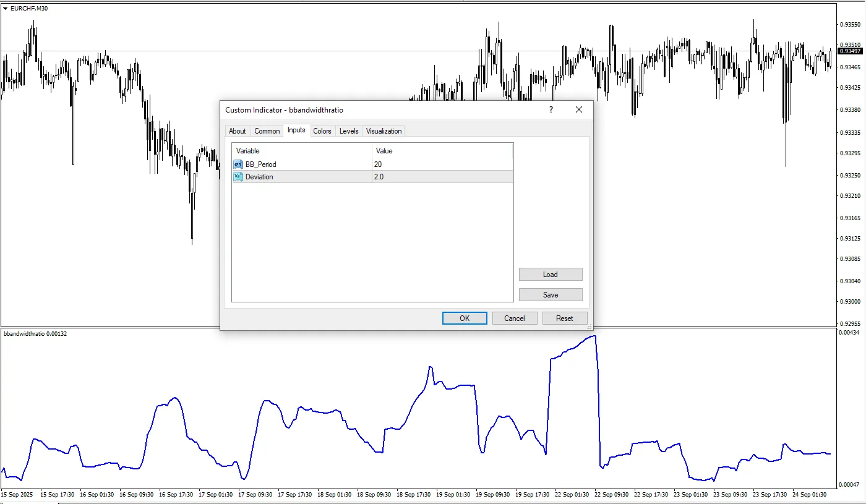Close the Custom Indicator dialog
866x504 pixels.
(x=579, y=109)
